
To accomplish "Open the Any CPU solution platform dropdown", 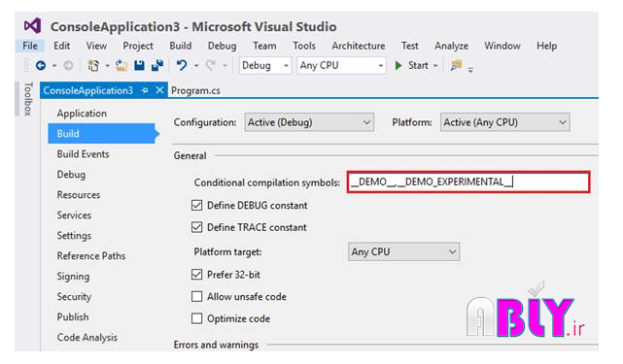I will [x=342, y=65].
